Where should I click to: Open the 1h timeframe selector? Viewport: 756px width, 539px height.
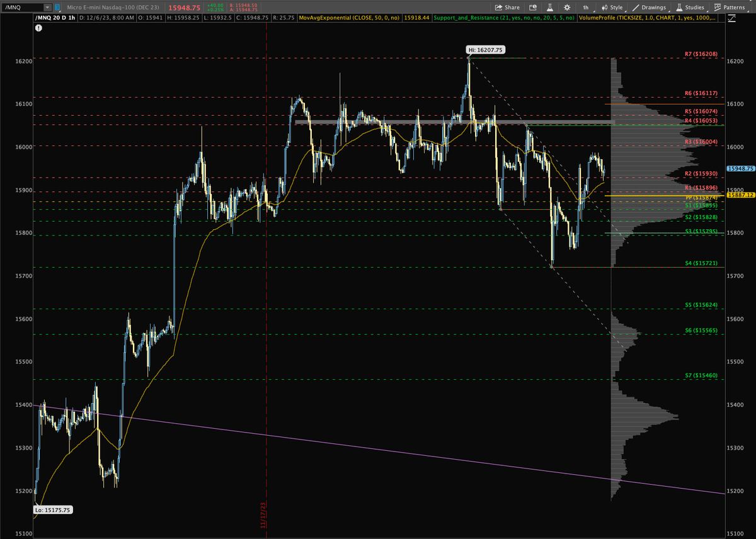pyautogui.click(x=585, y=7)
